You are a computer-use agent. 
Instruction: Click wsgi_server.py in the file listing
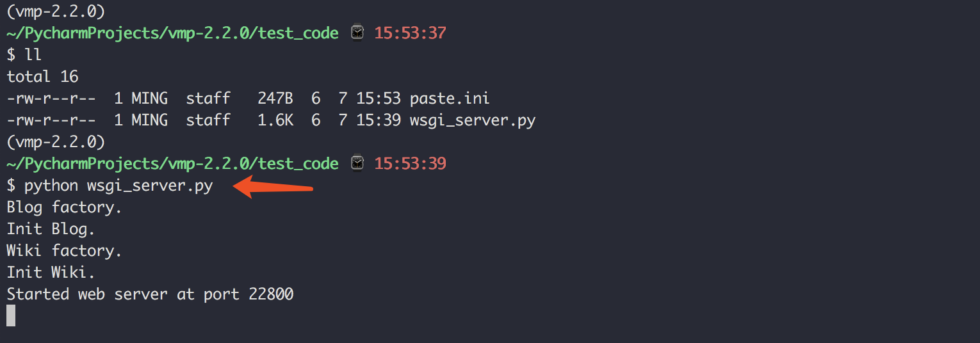pos(473,120)
